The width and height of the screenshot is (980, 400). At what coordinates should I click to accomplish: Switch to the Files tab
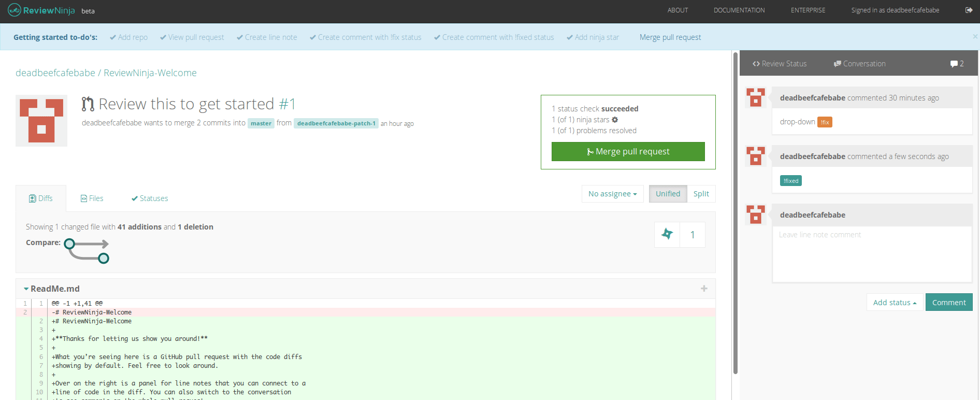pos(92,198)
